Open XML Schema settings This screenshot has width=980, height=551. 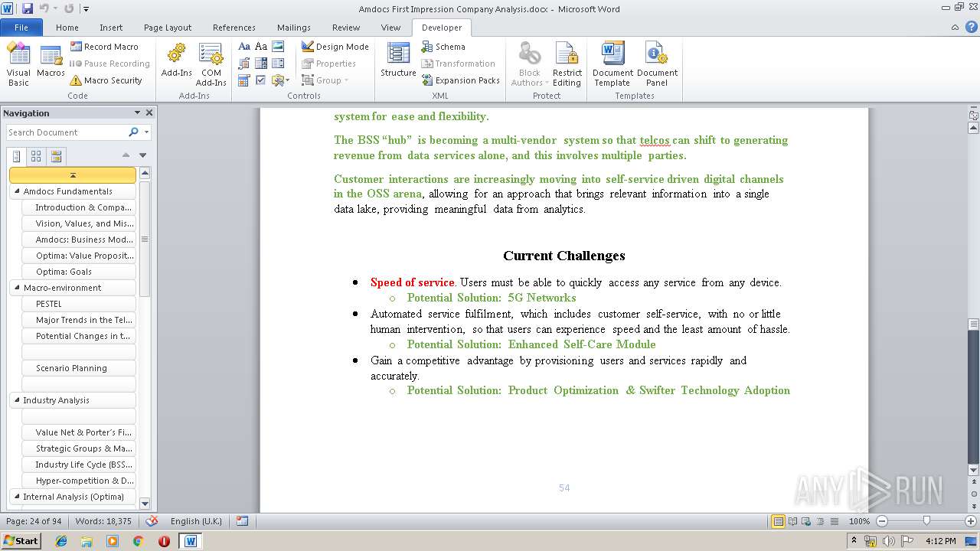pos(443,47)
